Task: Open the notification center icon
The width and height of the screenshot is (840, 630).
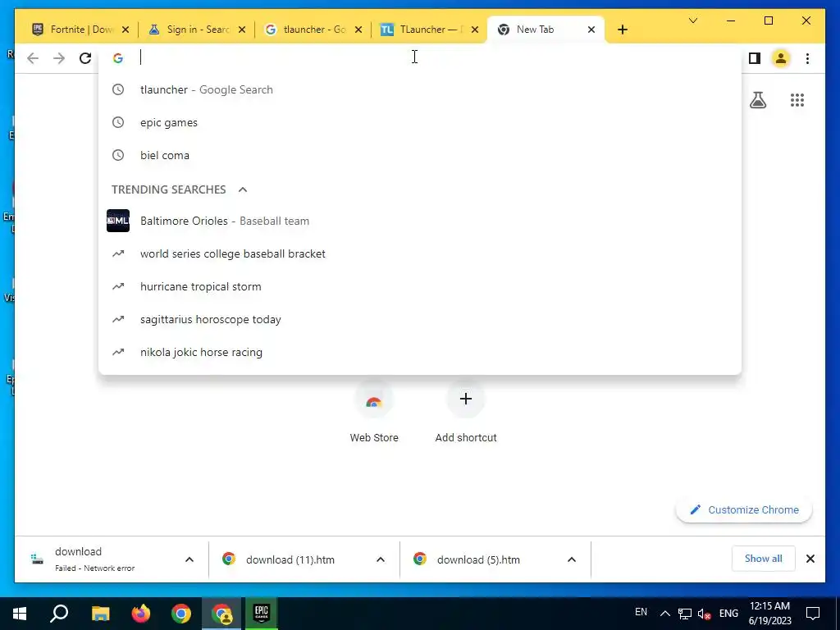Action: click(x=813, y=614)
